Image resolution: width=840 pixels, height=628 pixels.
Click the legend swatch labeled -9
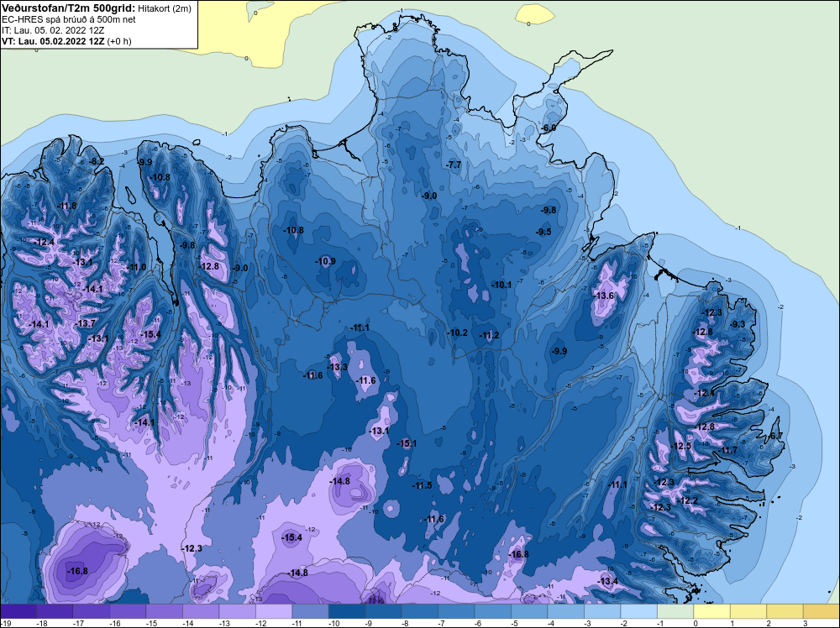pos(384,612)
